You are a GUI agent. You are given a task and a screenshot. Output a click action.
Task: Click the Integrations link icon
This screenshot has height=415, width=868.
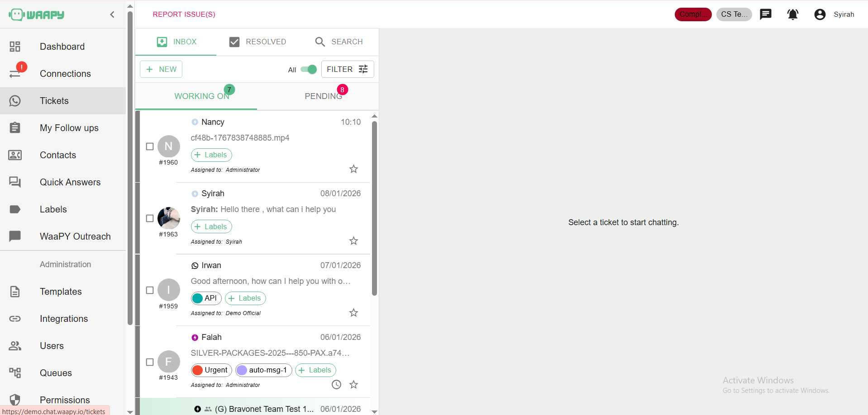click(x=15, y=319)
